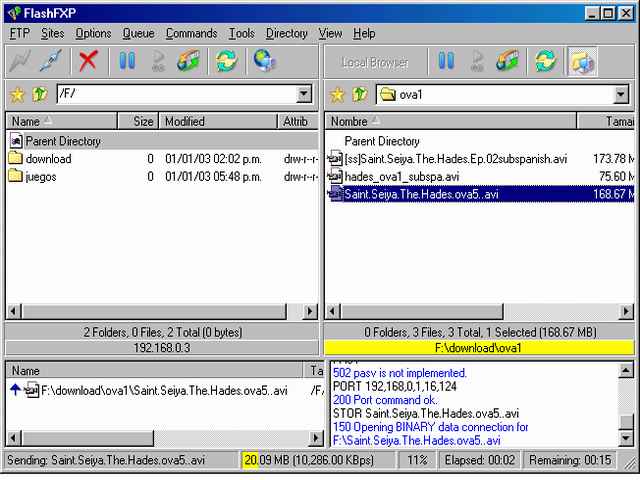640x480 pixels.
Task: Go up one folder from /F/
Action: (40, 95)
